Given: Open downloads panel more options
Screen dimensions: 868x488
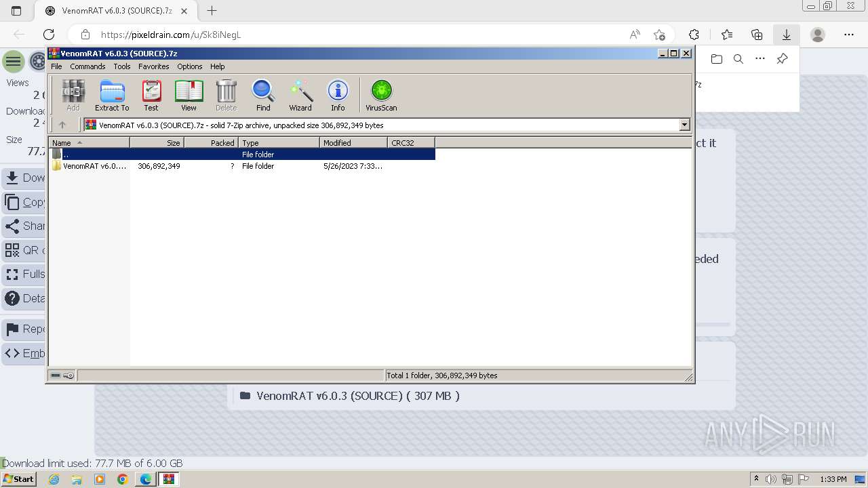Looking at the screenshot, I should click(x=760, y=59).
